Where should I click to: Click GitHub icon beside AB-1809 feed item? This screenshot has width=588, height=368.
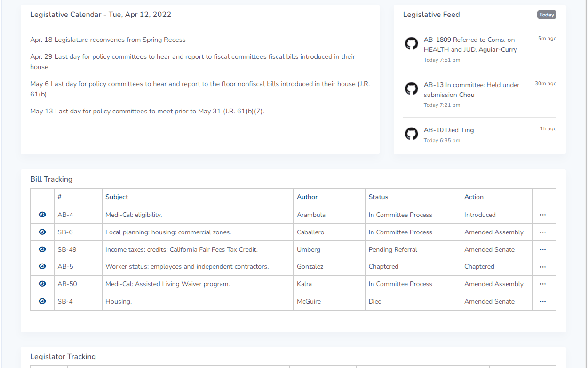411,44
